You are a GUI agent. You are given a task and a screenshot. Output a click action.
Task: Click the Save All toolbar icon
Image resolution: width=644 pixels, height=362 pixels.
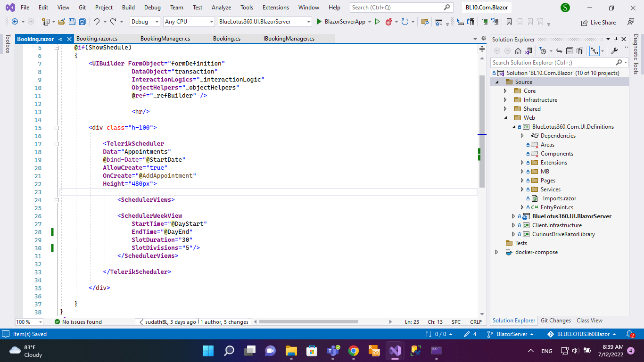(x=82, y=22)
